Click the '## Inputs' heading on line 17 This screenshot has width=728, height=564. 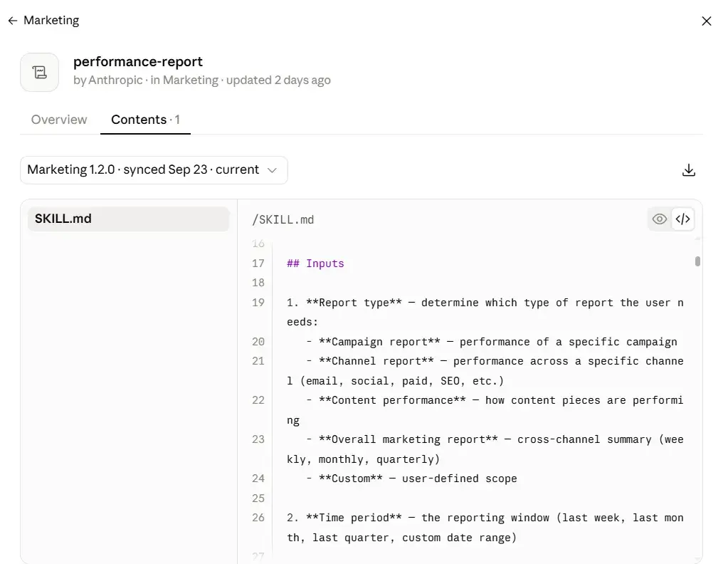coord(315,263)
